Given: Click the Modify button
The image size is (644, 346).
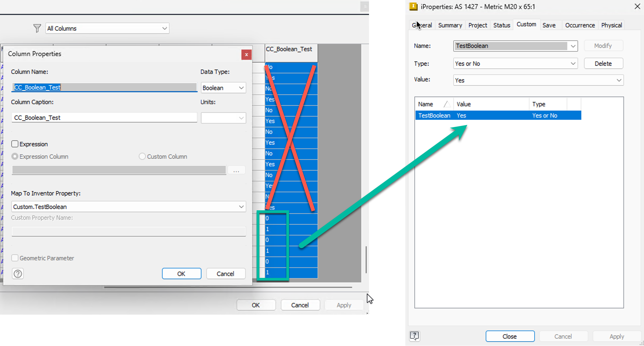Looking at the screenshot, I should (x=603, y=46).
